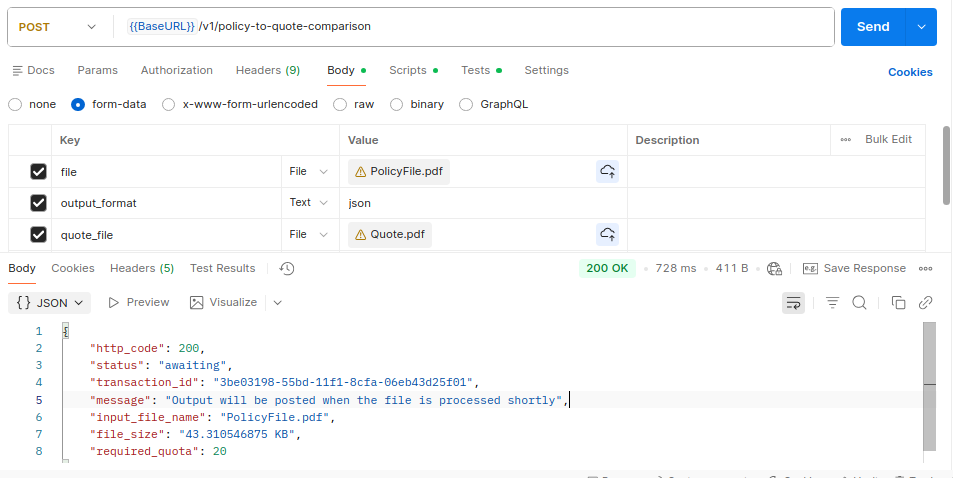Search within response using magnifier icon
The width and height of the screenshot is (957, 478).
pos(859,303)
